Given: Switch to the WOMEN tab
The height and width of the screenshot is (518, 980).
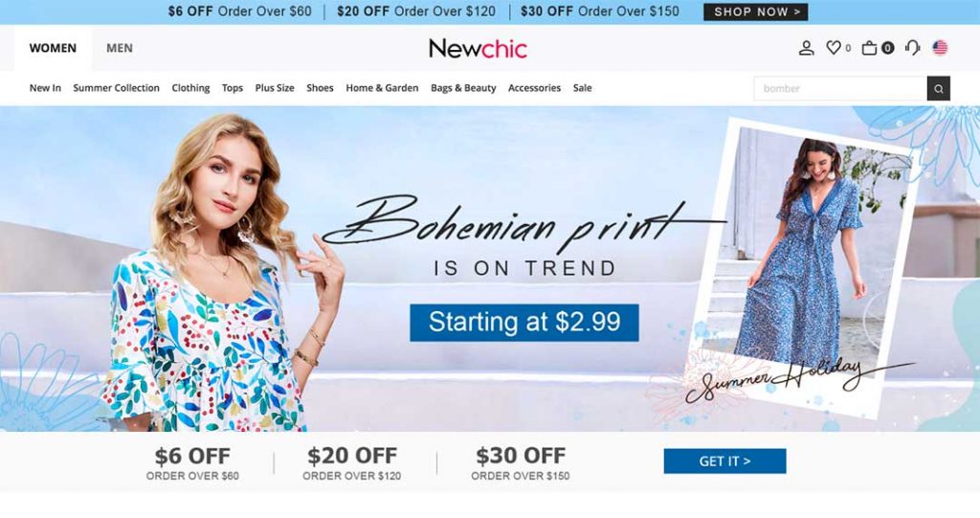Looking at the screenshot, I should 54,48.
